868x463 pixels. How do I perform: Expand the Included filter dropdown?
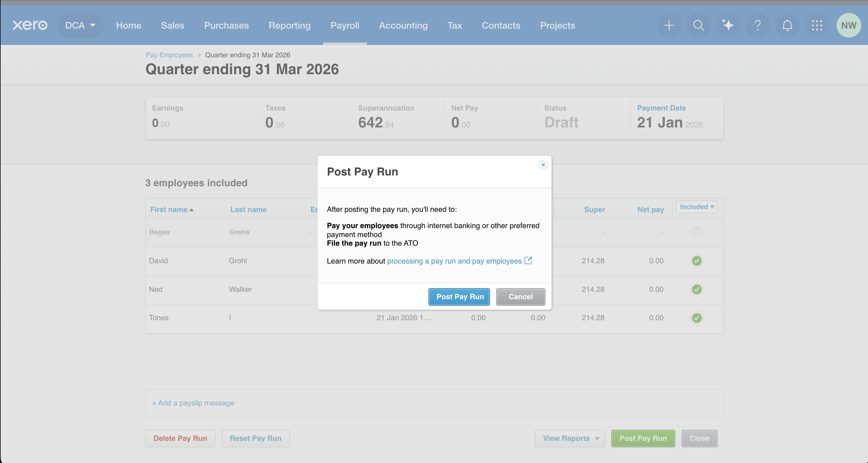(697, 207)
